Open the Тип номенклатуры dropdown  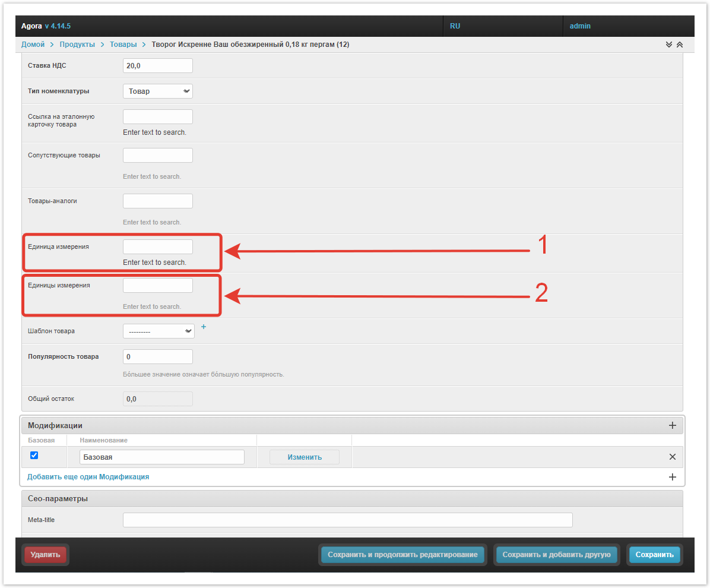click(x=157, y=91)
